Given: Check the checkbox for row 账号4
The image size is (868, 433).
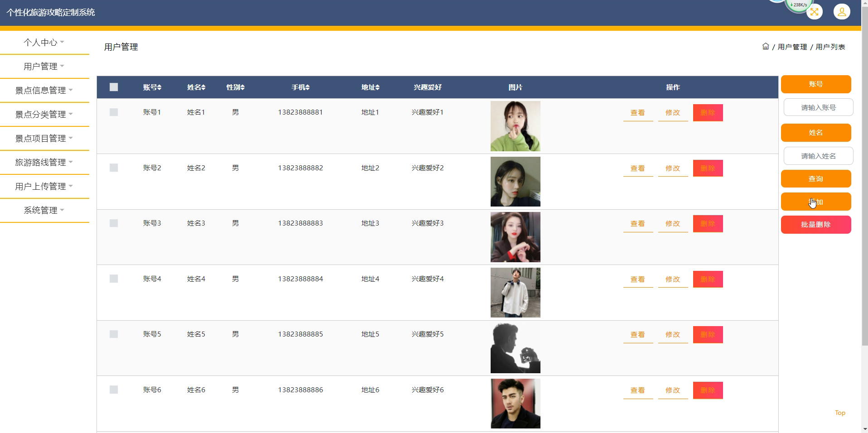Looking at the screenshot, I should click(x=114, y=279).
